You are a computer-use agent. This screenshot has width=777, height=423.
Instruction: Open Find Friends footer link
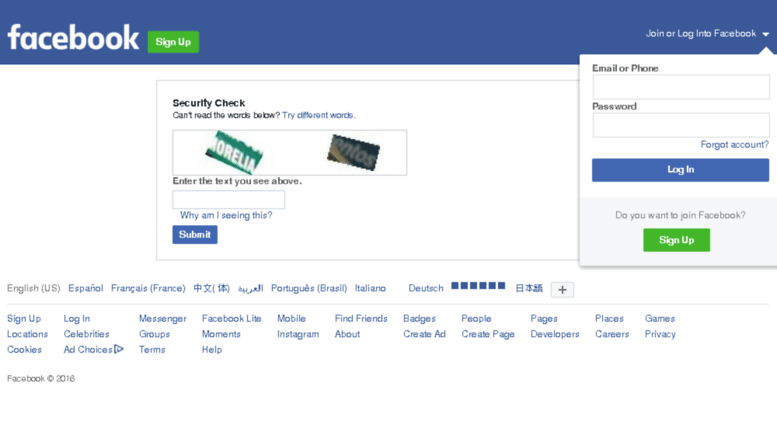coord(361,318)
